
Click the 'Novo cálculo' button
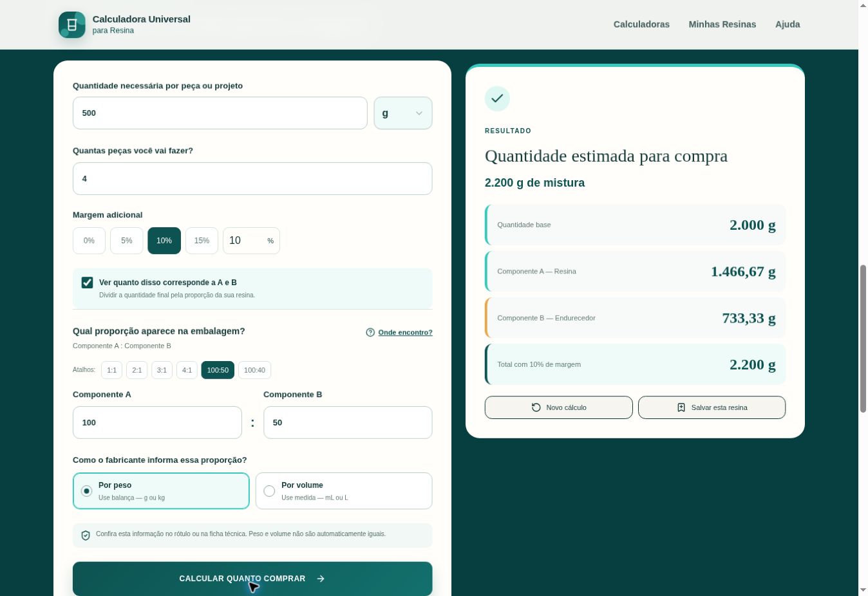559,407
